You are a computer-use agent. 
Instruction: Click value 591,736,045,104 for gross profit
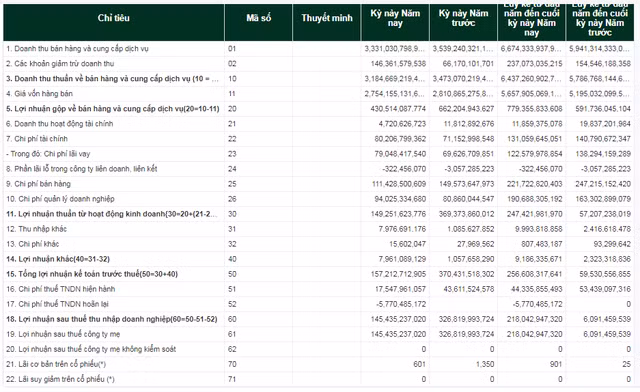(603, 109)
